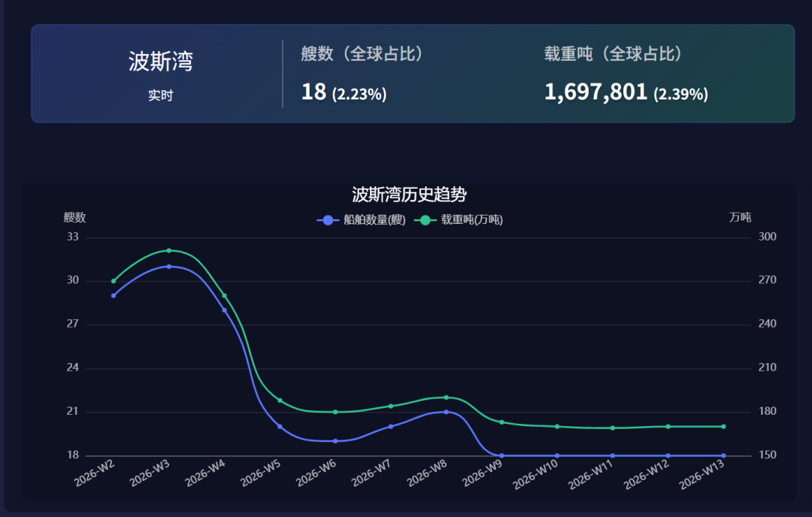Click green deadweight point at 2026-W3 peak

tap(169, 250)
